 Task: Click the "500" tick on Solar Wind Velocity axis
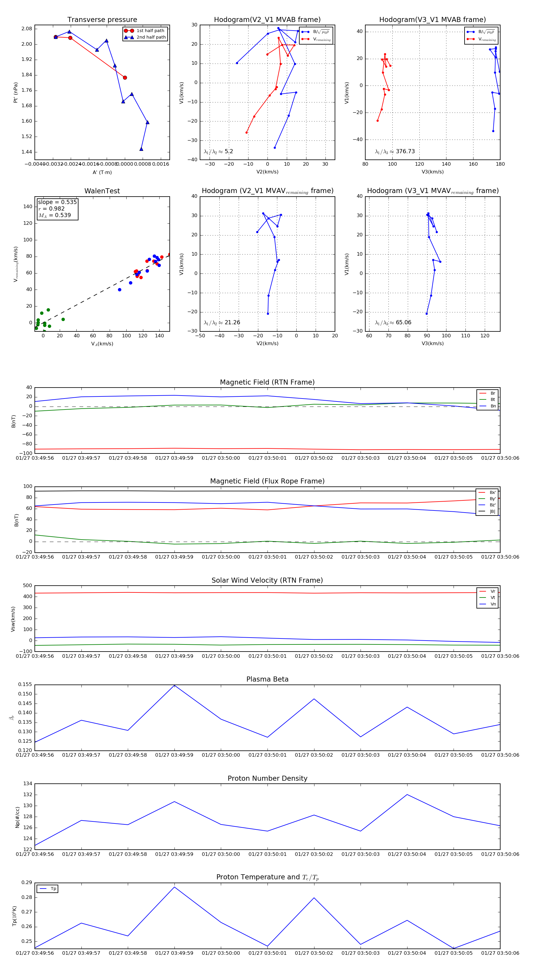28,586
